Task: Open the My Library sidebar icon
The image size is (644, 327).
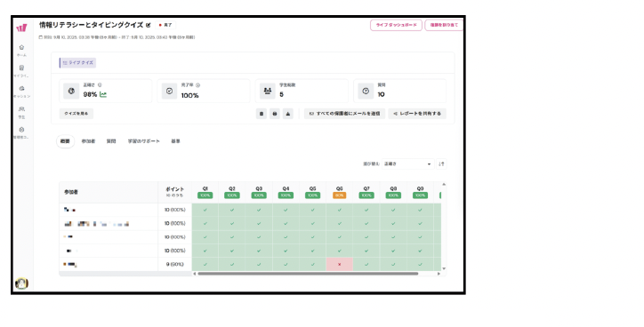Action: (x=21, y=68)
